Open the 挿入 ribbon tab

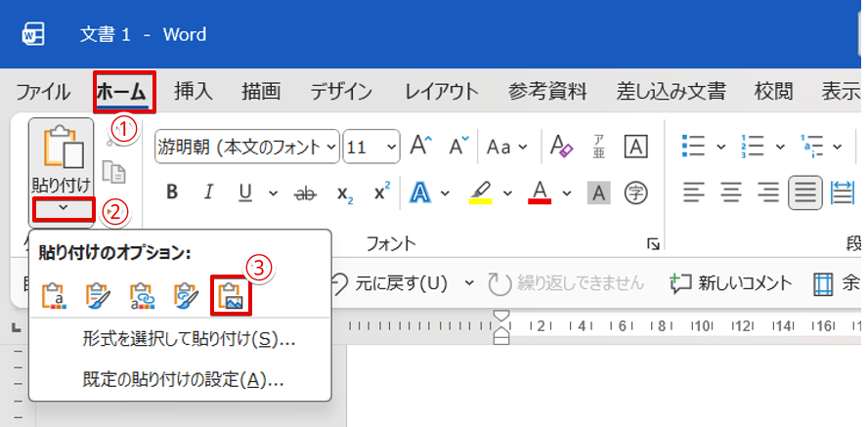pyautogui.click(x=194, y=92)
